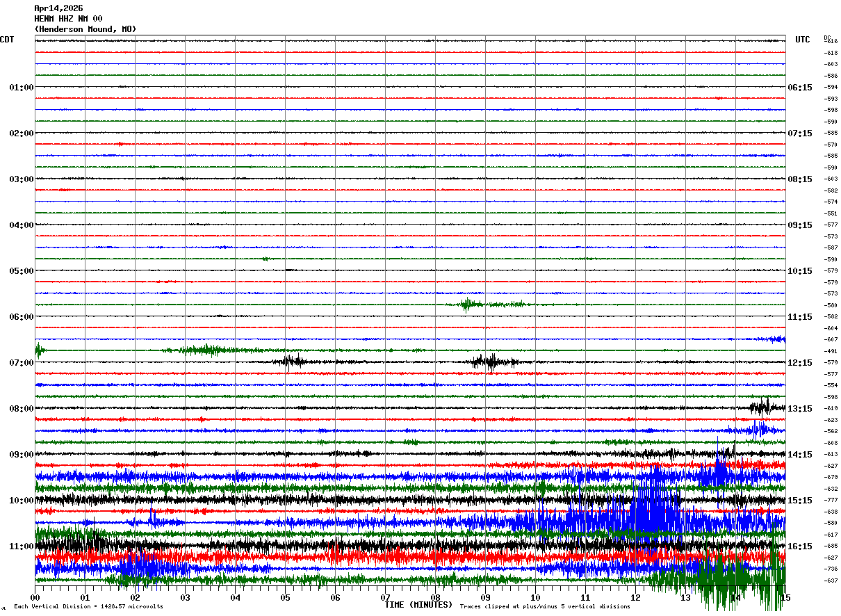Select the 00 minute axis tick label
The image size is (841, 616).
tap(35, 598)
